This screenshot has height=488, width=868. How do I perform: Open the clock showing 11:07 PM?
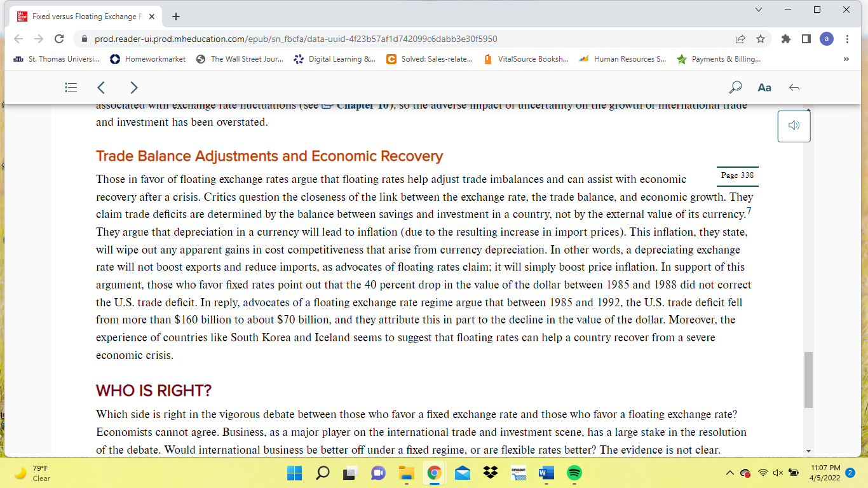point(825,473)
